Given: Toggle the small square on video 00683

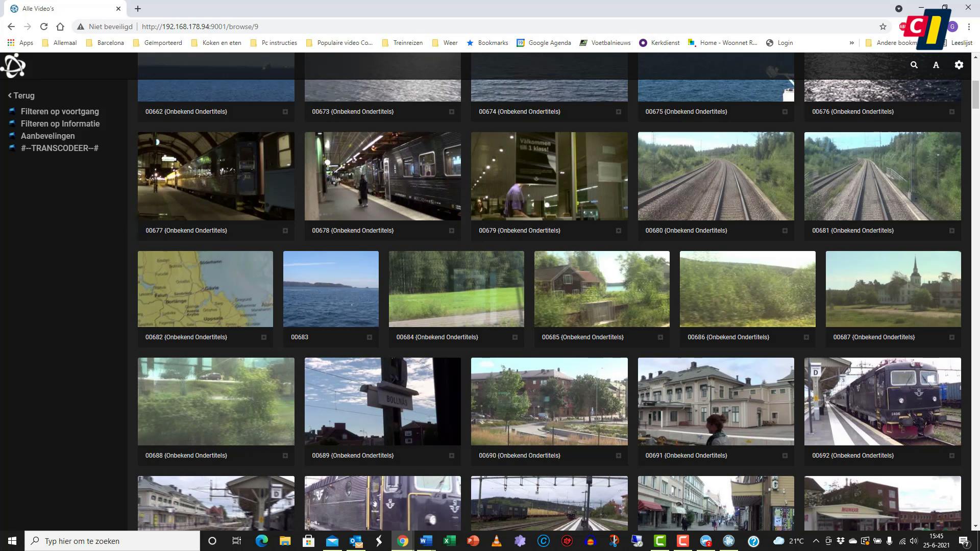Looking at the screenshot, I should 369,337.
